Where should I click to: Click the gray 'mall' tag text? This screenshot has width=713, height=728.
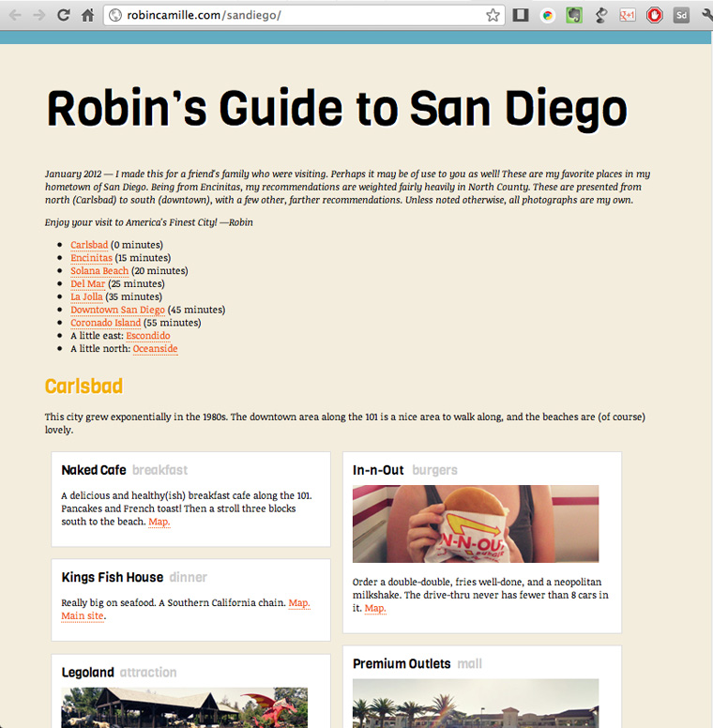click(470, 664)
